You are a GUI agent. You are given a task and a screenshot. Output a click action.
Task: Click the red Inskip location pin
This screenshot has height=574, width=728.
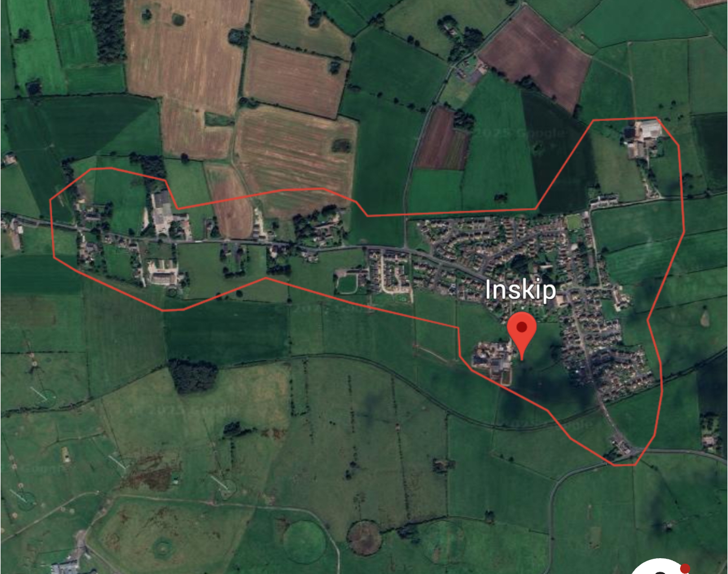pos(521,337)
